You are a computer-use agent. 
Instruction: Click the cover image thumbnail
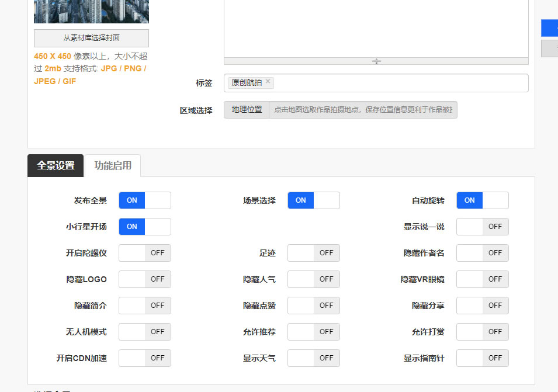point(91,11)
